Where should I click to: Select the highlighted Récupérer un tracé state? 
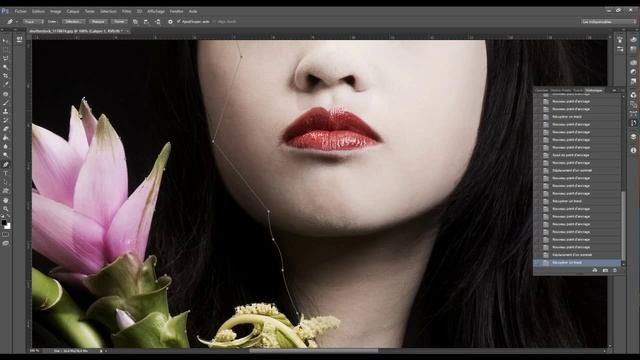coord(578,263)
